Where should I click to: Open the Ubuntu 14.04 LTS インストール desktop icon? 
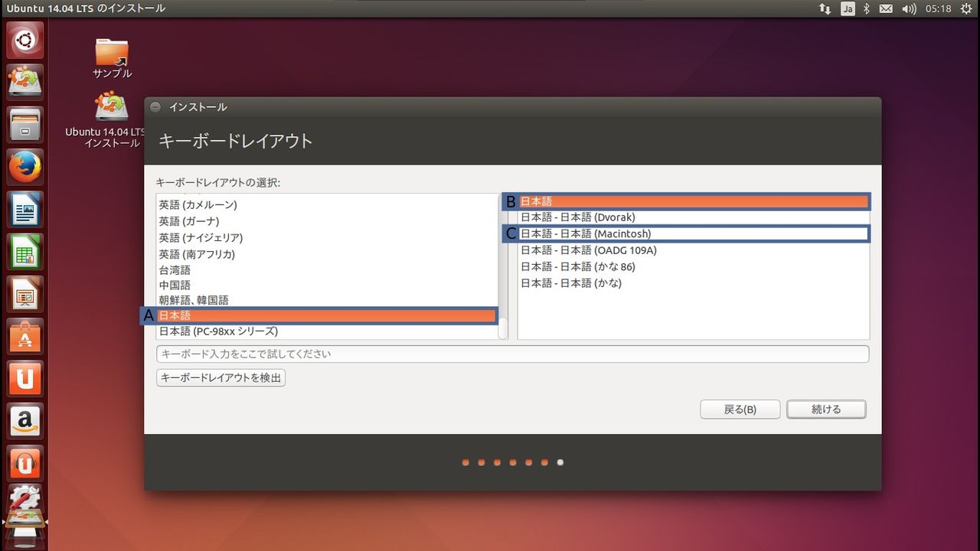112,120
